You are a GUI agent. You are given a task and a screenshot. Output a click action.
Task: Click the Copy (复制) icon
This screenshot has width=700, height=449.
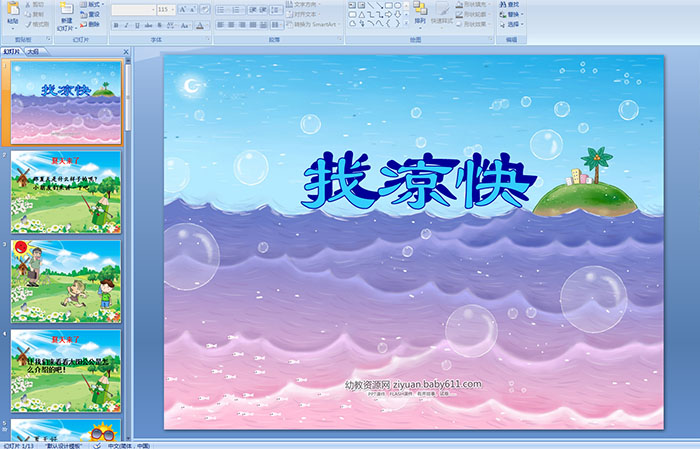tap(29, 14)
